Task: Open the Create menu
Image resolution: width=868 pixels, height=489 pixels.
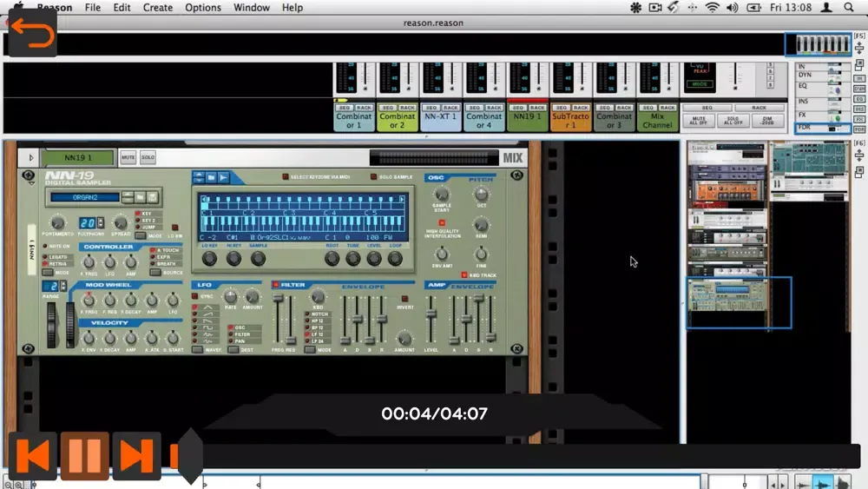Action: point(158,7)
